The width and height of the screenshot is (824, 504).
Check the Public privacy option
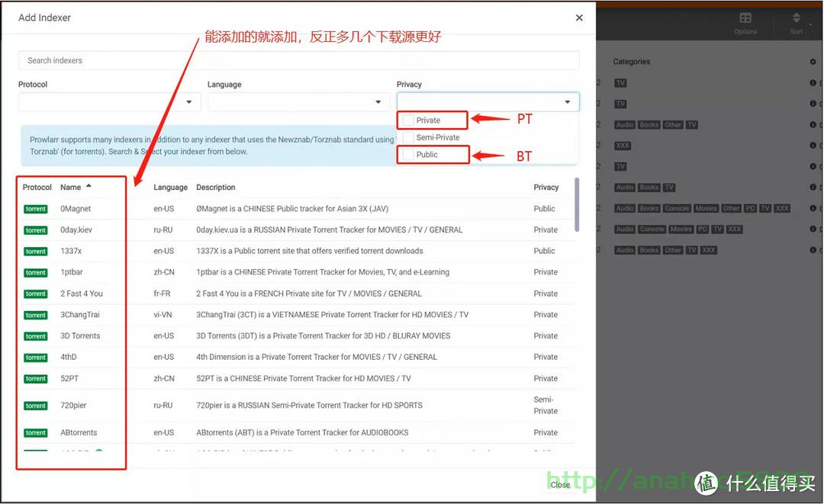click(x=408, y=155)
